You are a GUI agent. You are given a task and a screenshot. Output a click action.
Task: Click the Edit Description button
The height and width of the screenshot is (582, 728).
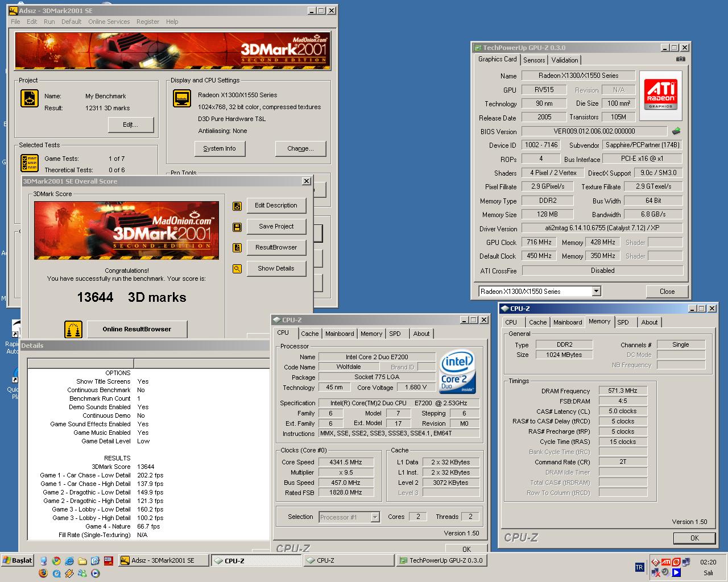[276, 205]
